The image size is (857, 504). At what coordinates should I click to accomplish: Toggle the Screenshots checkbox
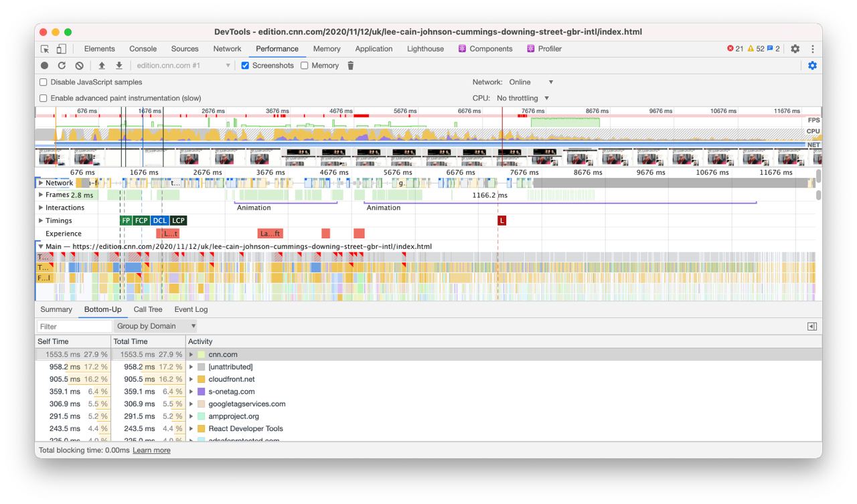pos(245,66)
